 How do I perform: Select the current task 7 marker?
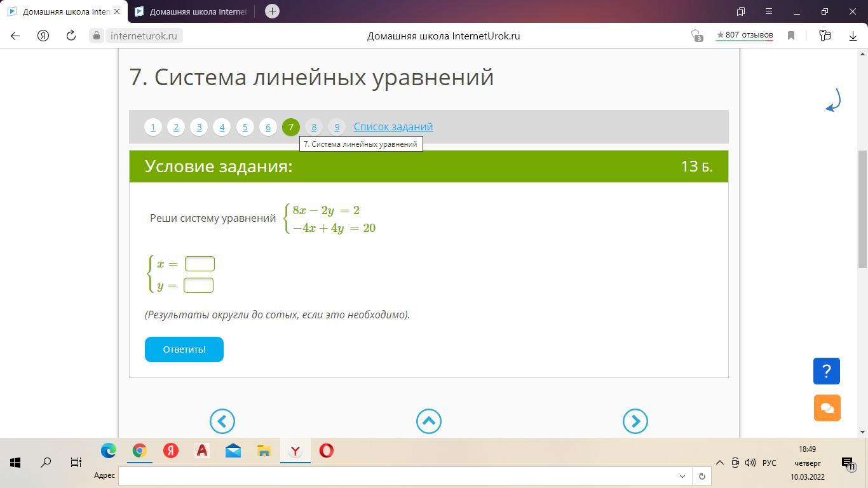(291, 127)
